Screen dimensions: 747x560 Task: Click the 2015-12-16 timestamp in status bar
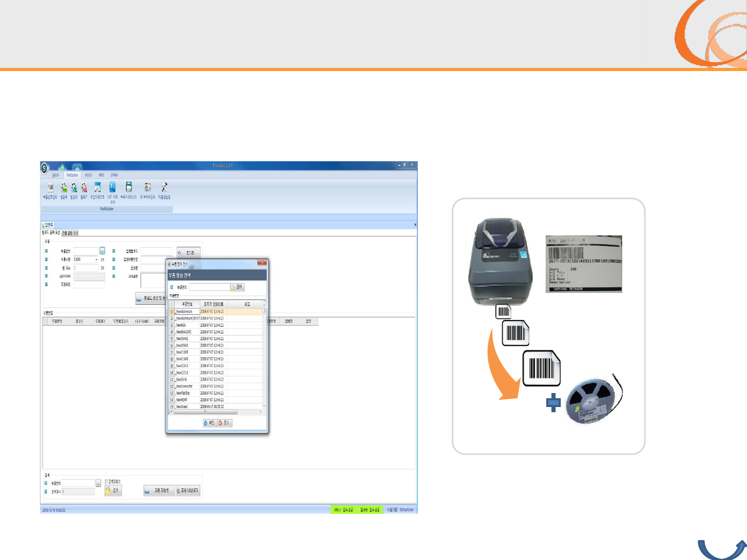pos(54,510)
